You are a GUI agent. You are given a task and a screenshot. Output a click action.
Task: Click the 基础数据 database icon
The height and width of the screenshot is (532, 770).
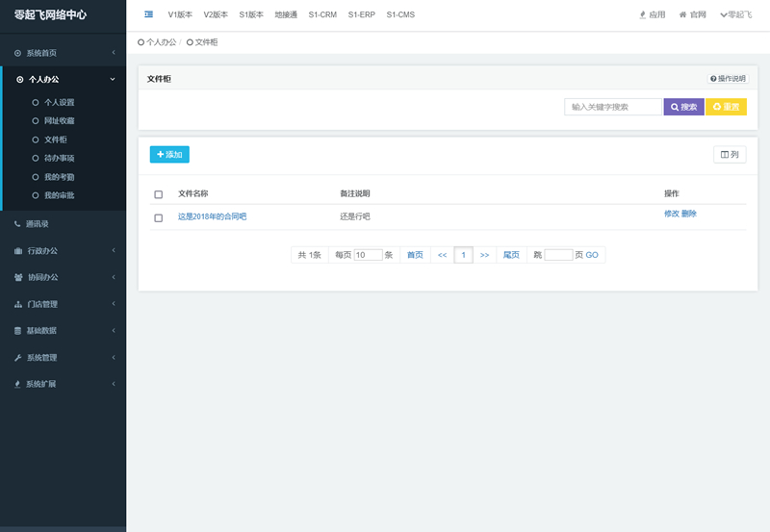(x=17, y=331)
